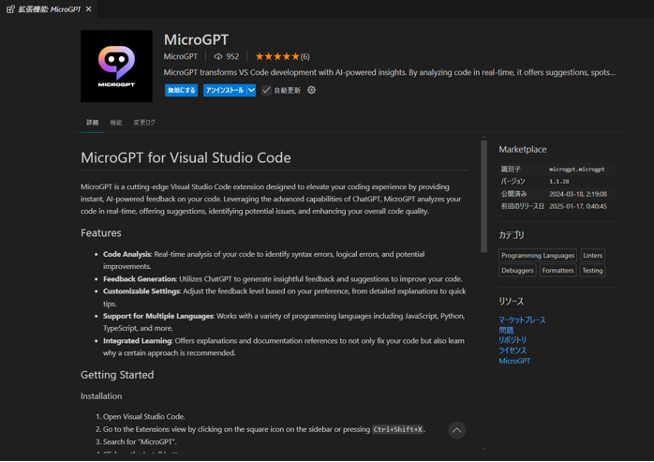This screenshot has width=654, height=462.
Task: Open the 問題 resource link
Action: point(506,330)
